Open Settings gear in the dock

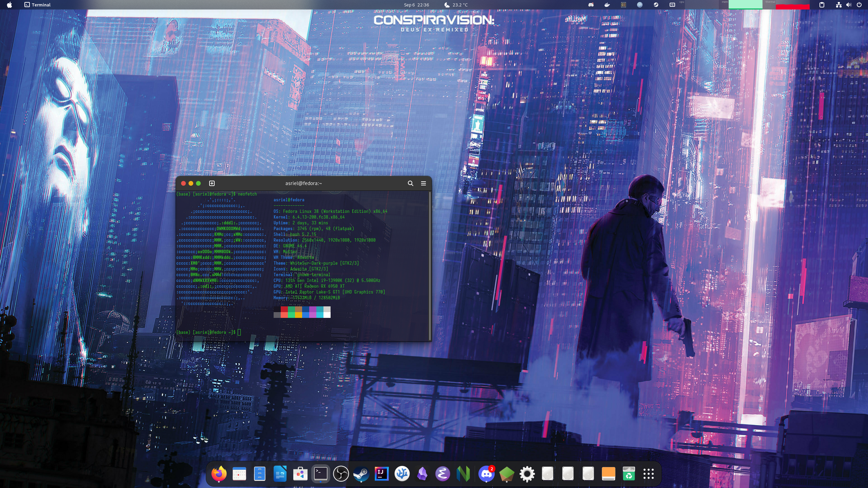point(527,473)
